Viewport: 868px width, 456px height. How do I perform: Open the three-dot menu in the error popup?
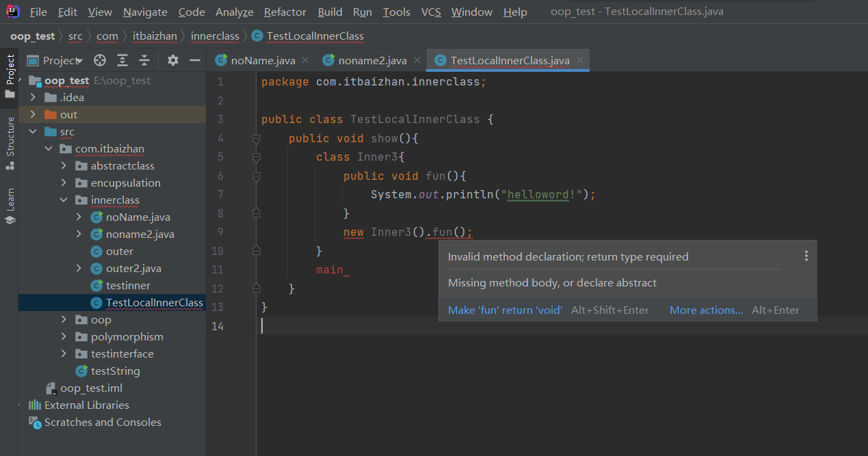[x=806, y=256]
